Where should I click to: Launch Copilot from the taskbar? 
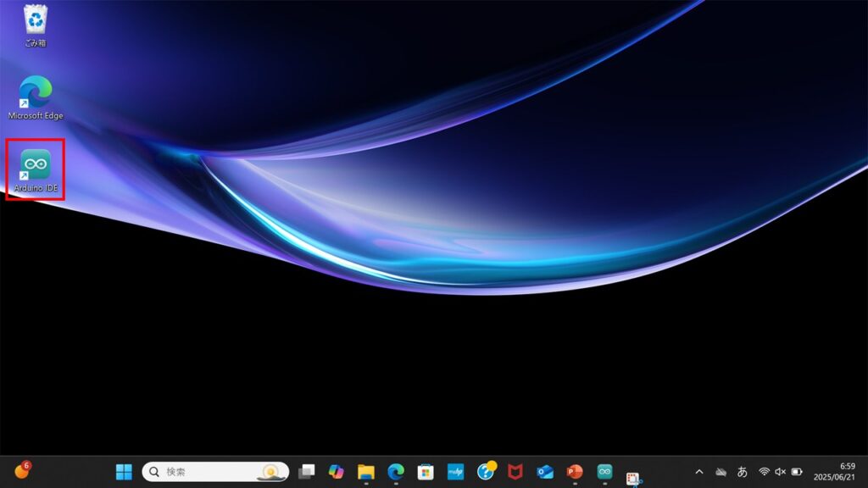click(336, 471)
